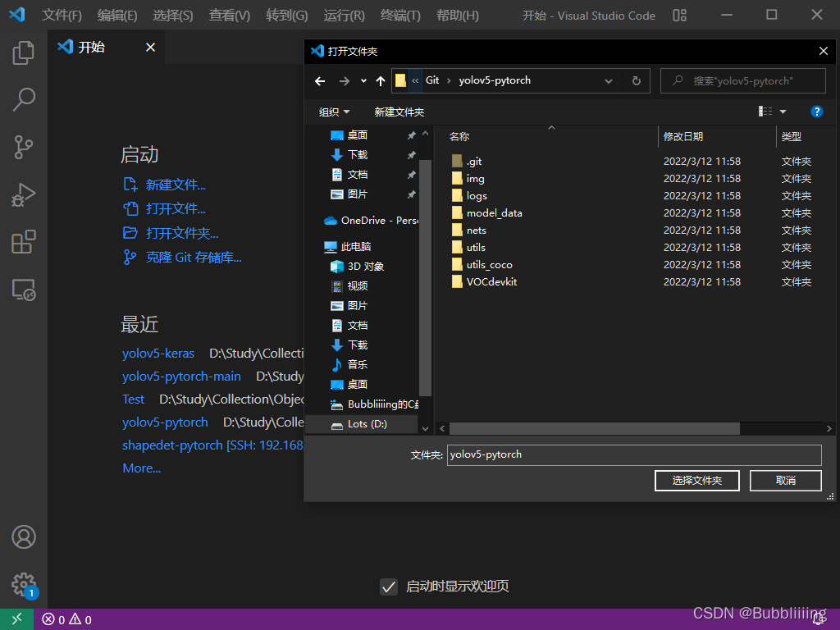Click 打开文件夹... link
Viewport: 840px width, 630px height.
click(x=181, y=233)
